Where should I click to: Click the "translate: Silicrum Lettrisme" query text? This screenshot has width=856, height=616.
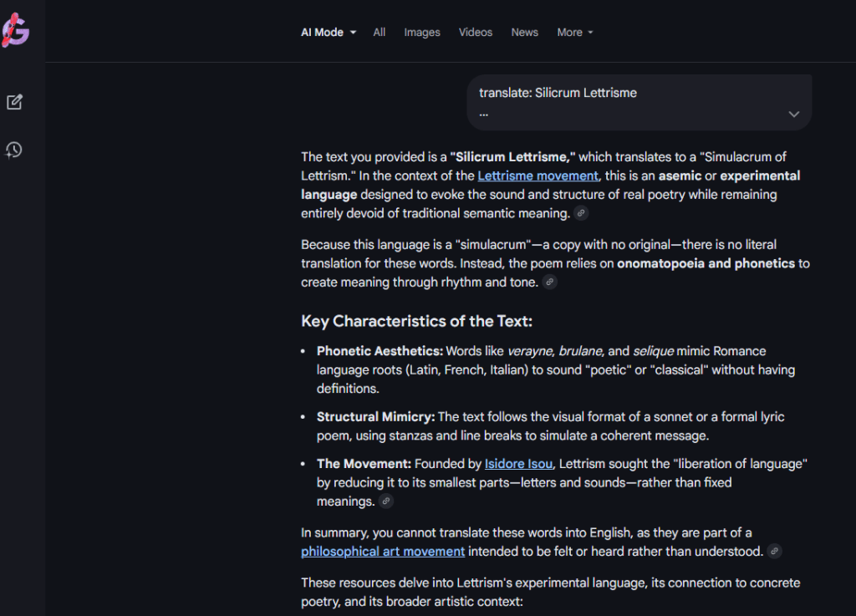click(558, 93)
